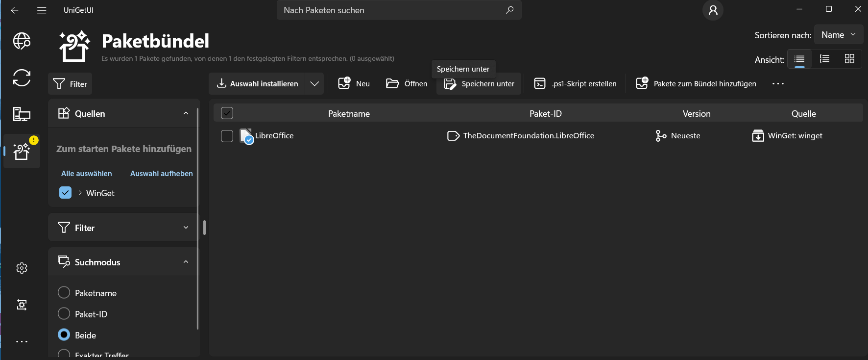Click the Quellen panel icon
The width and height of the screenshot is (868, 360).
pyautogui.click(x=64, y=113)
